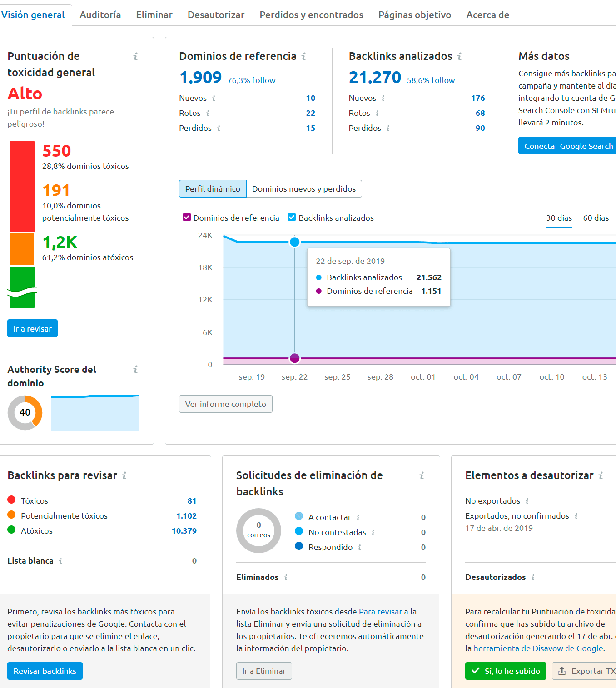This screenshot has width=616, height=688.
Task: Open info icon next to No exportados
Action: pos(527,501)
